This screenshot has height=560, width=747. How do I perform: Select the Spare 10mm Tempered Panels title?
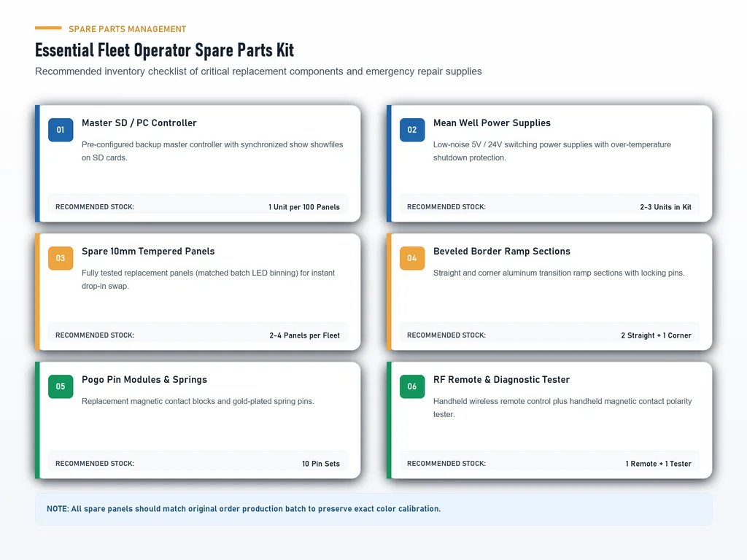148,251
